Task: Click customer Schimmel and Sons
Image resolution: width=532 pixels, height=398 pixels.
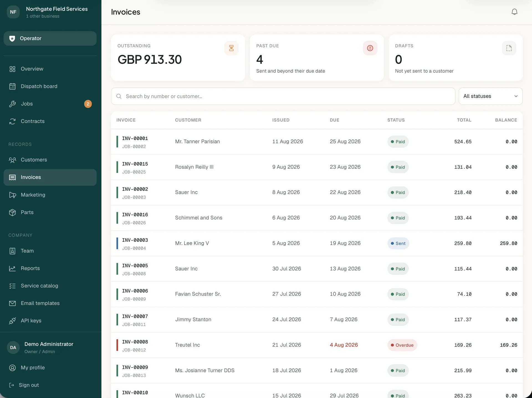Action: point(199,218)
